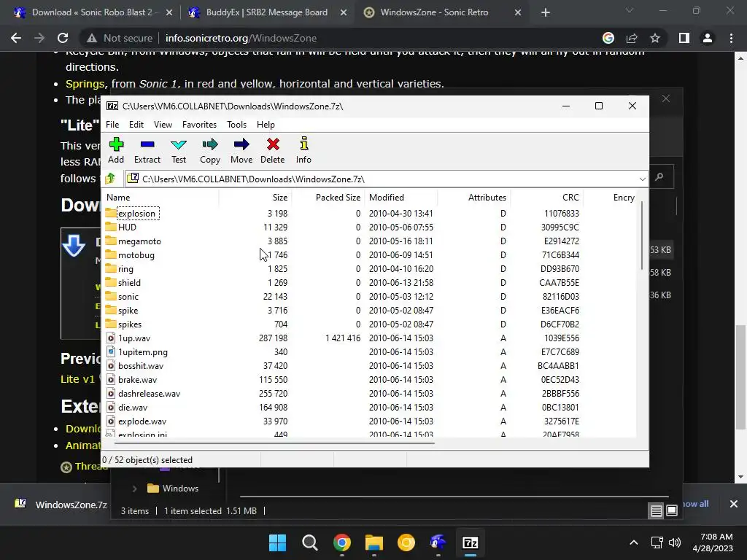Open Chrome's three-dot menu
The width and height of the screenshot is (747, 560).
(731, 38)
